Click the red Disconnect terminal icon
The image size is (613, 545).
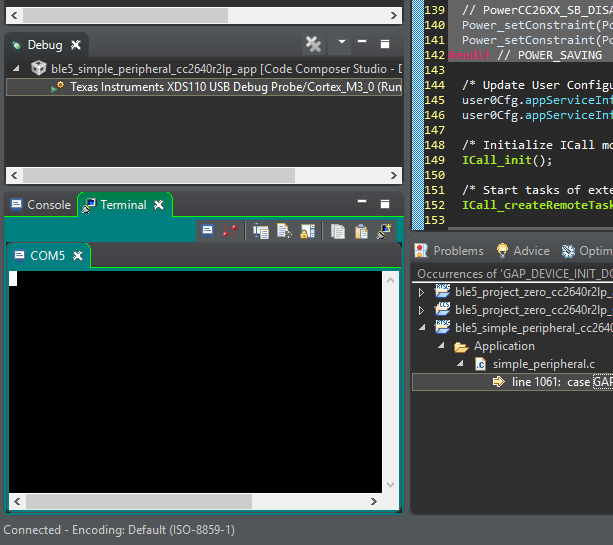coord(230,231)
